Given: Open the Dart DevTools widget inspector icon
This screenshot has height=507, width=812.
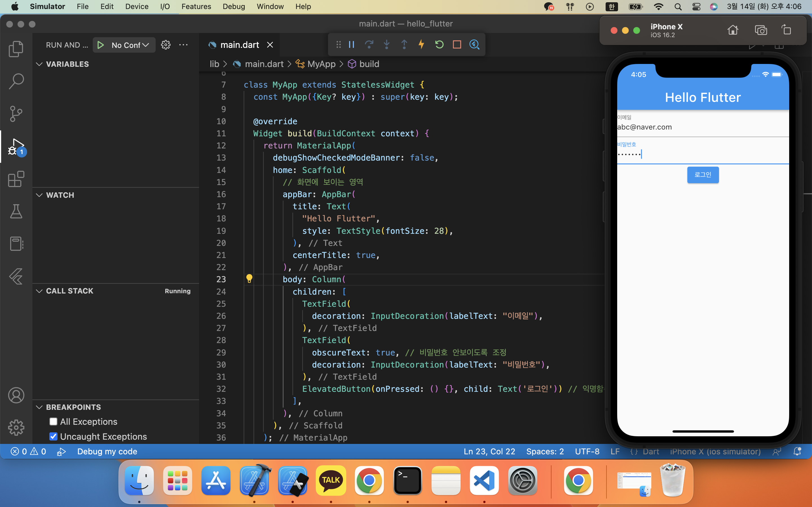Looking at the screenshot, I should click(x=474, y=44).
